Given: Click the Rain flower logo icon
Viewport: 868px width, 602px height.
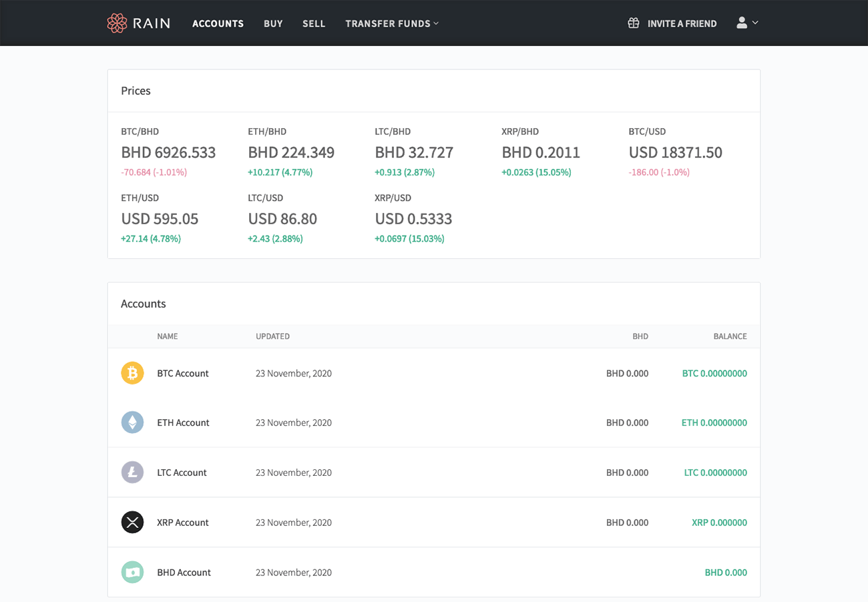Looking at the screenshot, I should pyautogui.click(x=117, y=23).
